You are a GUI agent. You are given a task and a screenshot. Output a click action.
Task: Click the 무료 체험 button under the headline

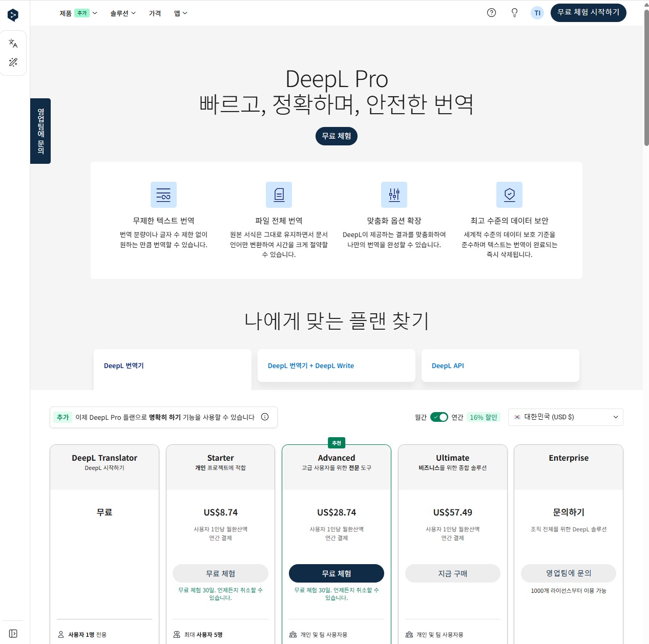coord(337,136)
